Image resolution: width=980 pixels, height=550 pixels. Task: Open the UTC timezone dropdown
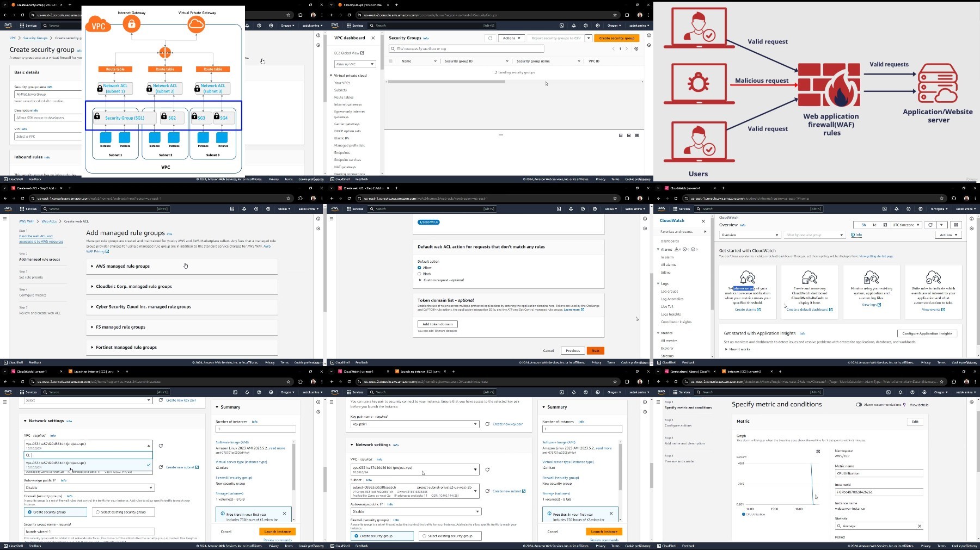(x=906, y=225)
